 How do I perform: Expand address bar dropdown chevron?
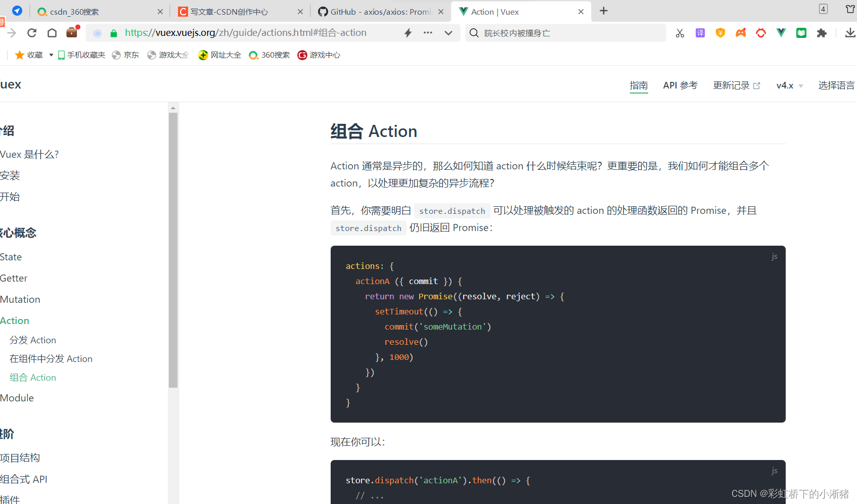click(448, 33)
